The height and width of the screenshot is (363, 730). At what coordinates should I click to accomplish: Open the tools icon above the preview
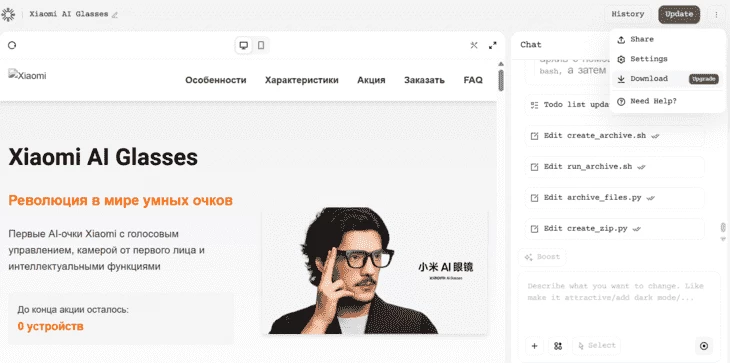point(474,45)
